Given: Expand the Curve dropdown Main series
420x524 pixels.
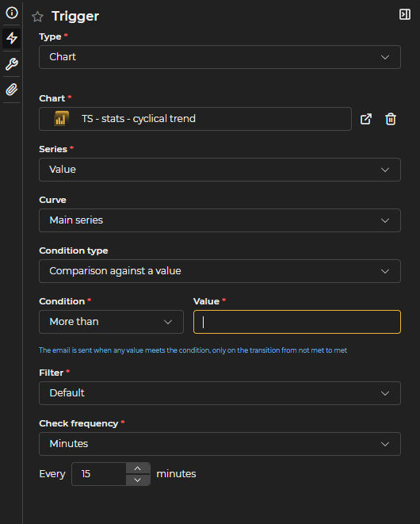Looking at the screenshot, I should click(220, 220).
